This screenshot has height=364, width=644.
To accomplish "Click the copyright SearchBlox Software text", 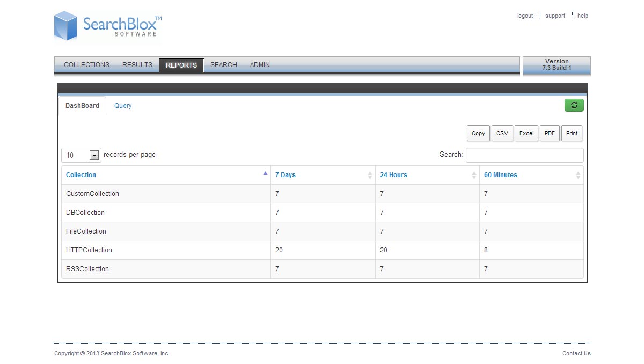I will tap(112, 353).
